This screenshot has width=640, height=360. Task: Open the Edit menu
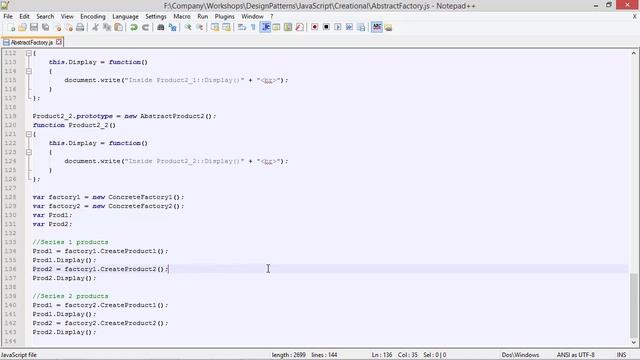[24, 16]
